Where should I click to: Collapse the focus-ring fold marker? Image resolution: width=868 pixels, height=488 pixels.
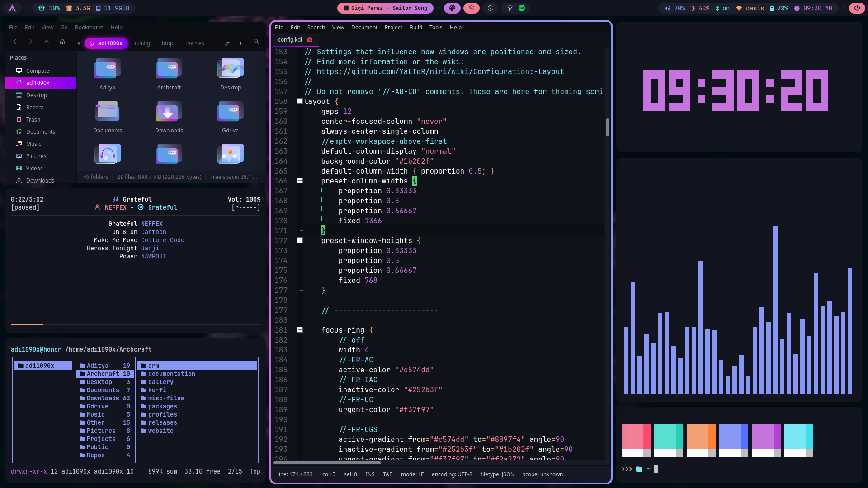pyautogui.click(x=300, y=330)
